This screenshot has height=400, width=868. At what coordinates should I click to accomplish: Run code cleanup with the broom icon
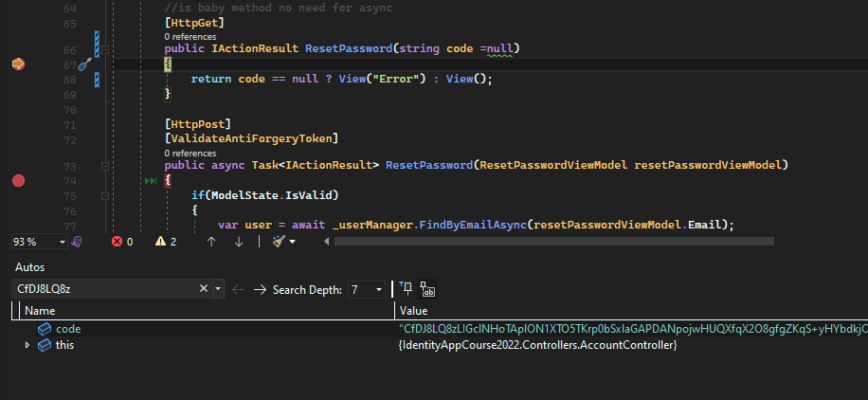coord(279,242)
